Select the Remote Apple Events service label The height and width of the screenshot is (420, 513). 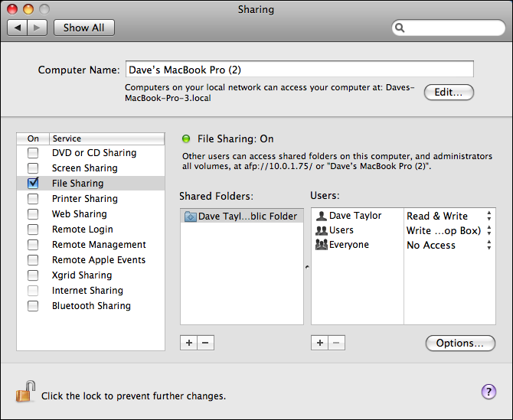click(99, 260)
